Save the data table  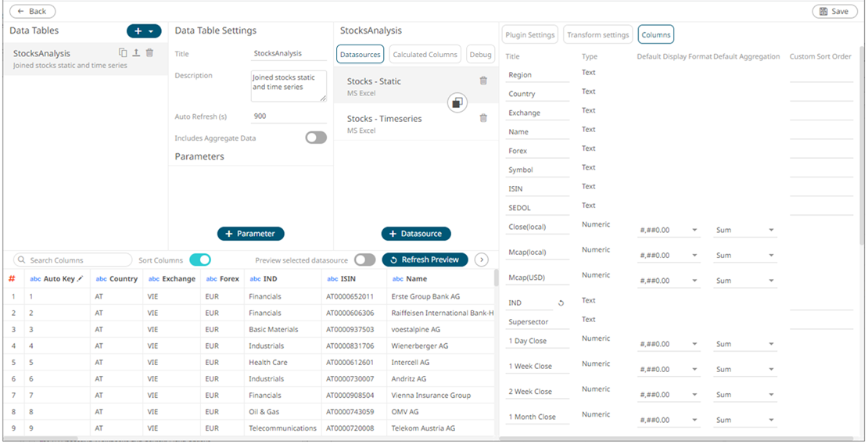[834, 12]
